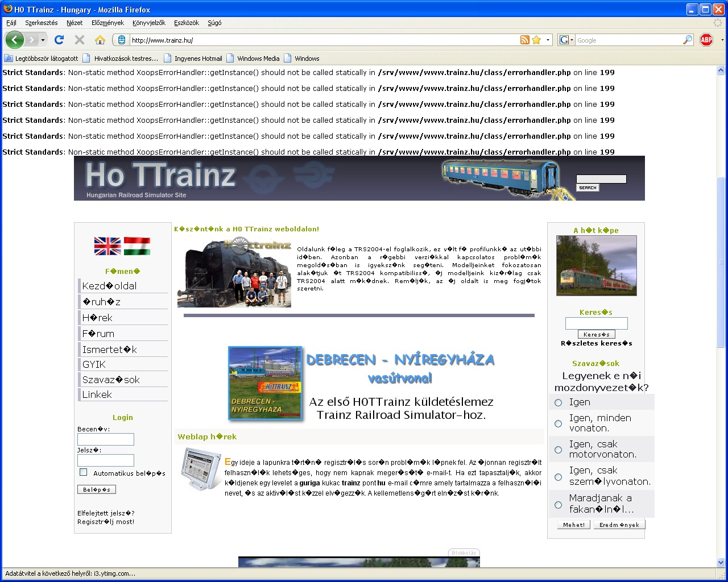Click the photo of the week thumbnail
728x582 pixels.
597,266
